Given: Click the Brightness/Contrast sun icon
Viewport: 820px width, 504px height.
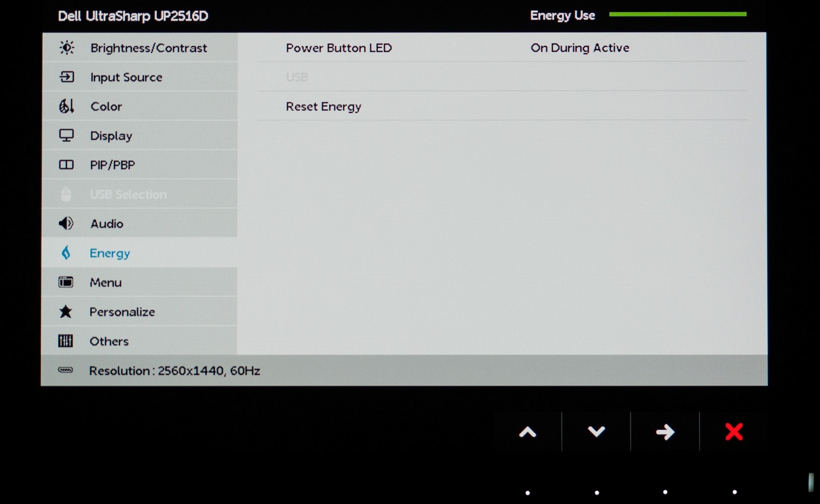Looking at the screenshot, I should [67, 48].
